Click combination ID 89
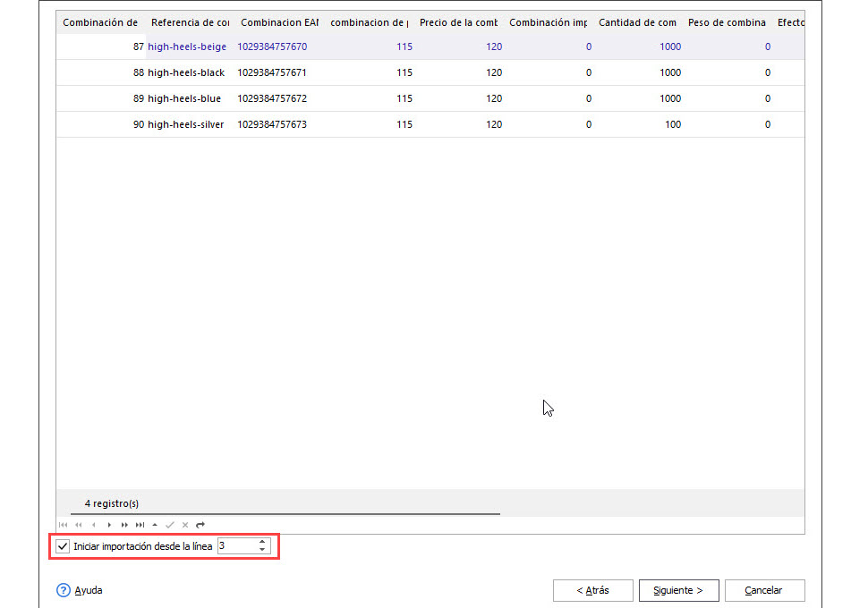The image size is (868, 608). [x=139, y=99]
